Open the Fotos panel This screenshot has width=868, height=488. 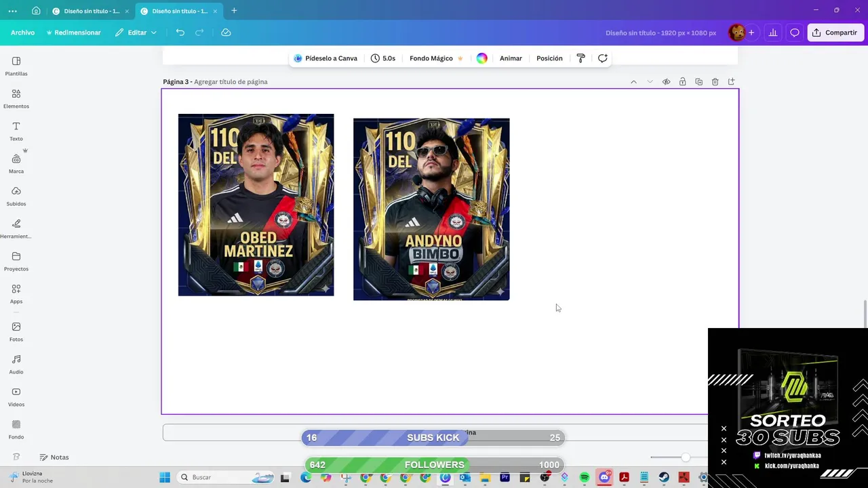click(x=16, y=331)
